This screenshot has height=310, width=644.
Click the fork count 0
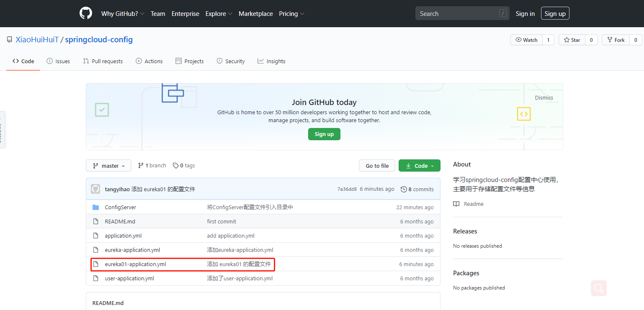click(x=636, y=40)
